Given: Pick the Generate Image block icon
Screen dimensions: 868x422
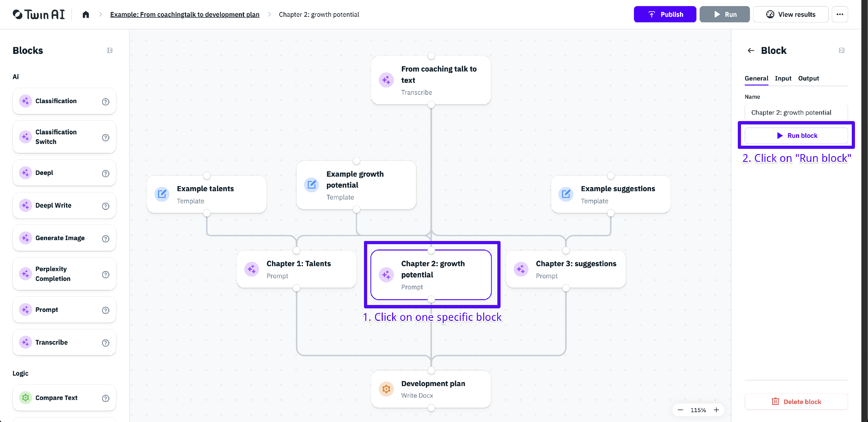Looking at the screenshot, I should (25, 238).
